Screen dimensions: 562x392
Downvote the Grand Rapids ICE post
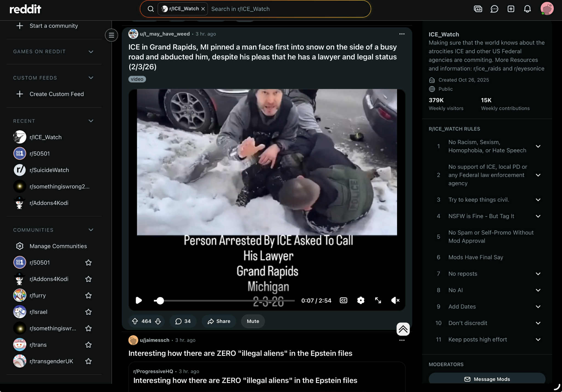158,321
